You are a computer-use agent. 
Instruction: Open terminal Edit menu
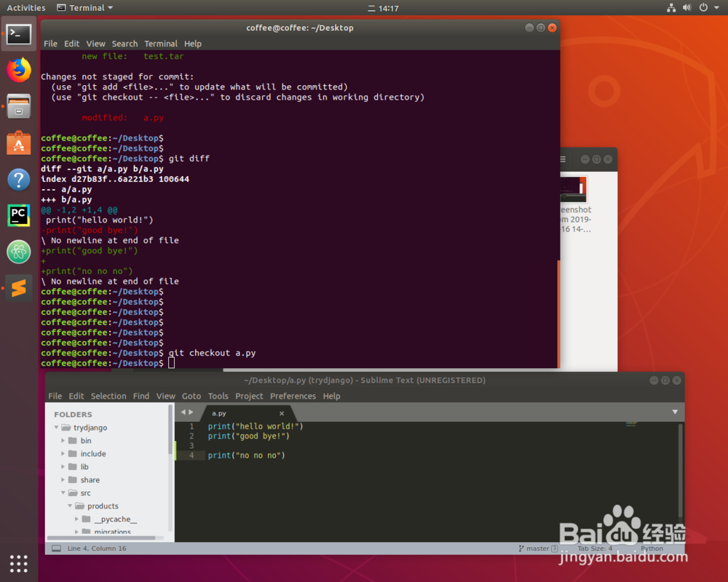pyautogui.click(x=71, y=44)
